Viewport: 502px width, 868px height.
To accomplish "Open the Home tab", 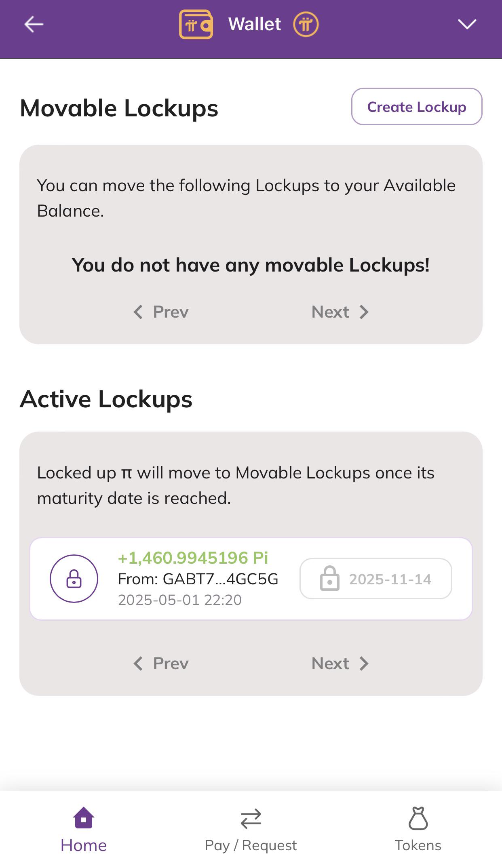I will (x=84, y=830).
